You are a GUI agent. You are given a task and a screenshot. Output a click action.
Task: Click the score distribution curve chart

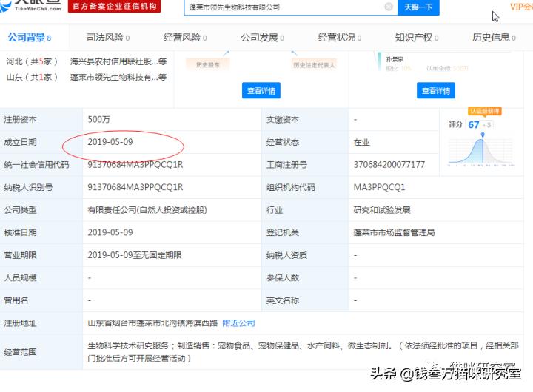point(482,149)
